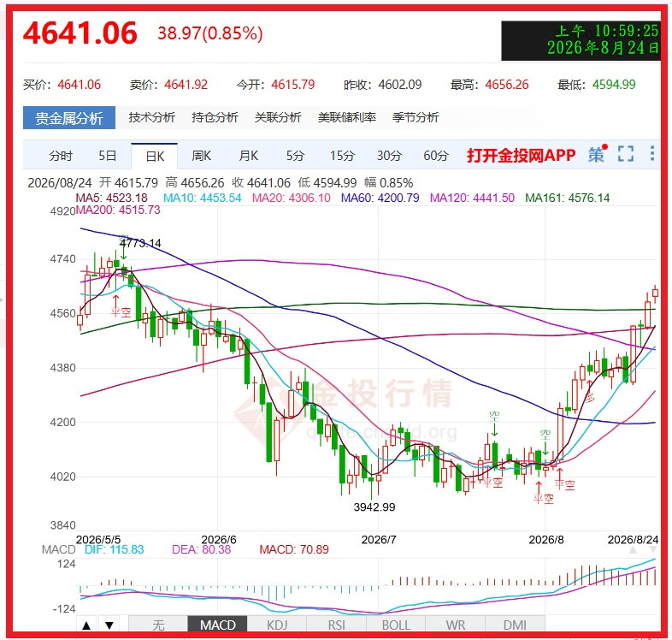This screenshot has width=672, height=640.
Task: Open the 技术分析 tab
Action: click(x=151, y=117)
